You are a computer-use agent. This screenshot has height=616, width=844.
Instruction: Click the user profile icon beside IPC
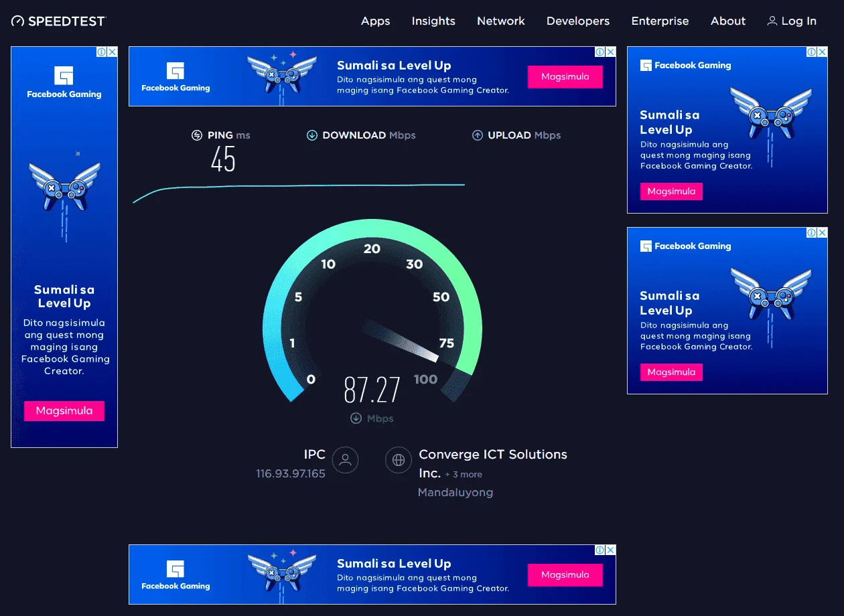tap(346, 460)
